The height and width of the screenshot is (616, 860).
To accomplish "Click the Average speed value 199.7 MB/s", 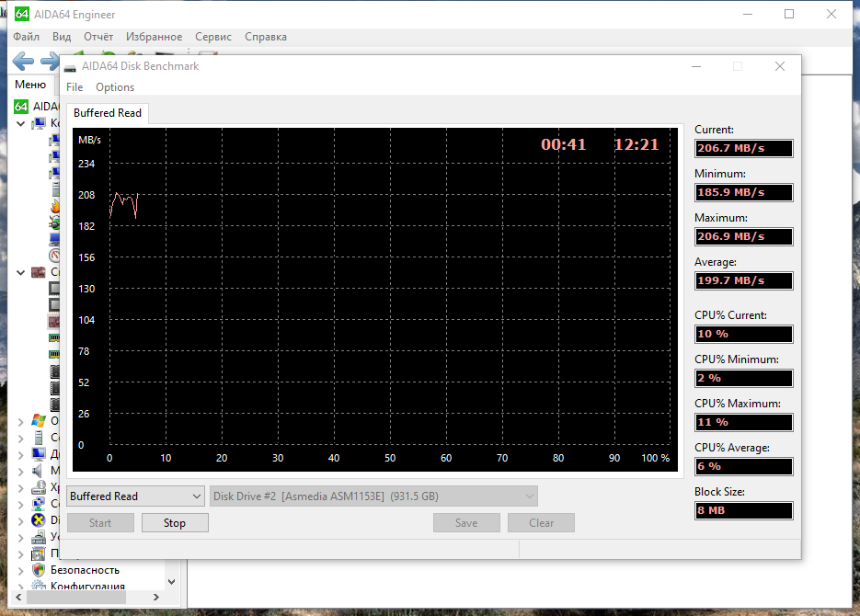I will pyautogui.click(x=743, y=280).
